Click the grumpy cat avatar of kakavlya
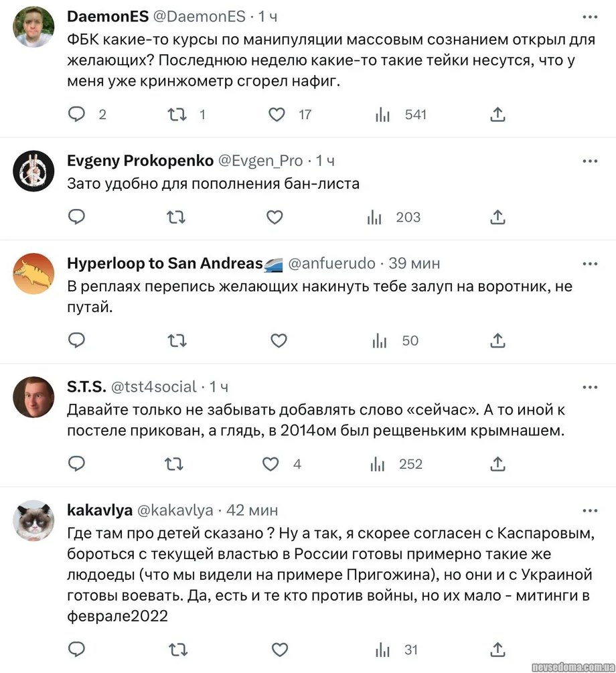Viewport: 616px width, 673px height. (x=34, y=520)
